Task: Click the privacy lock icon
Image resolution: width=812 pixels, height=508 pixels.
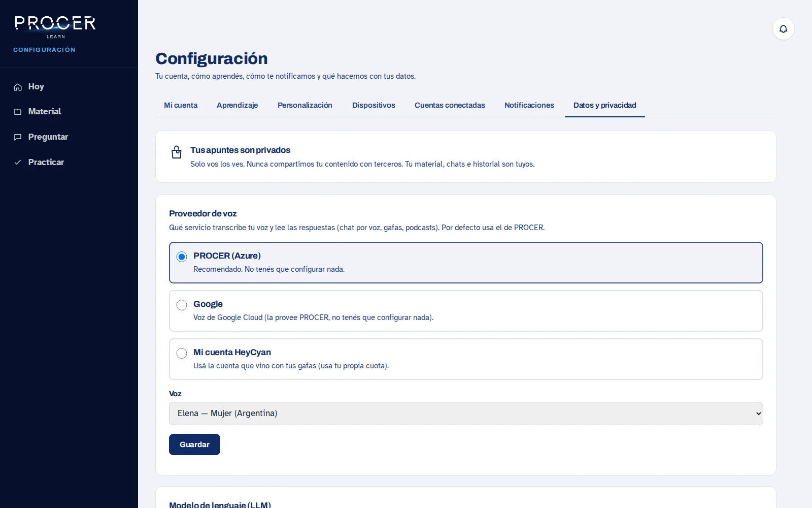Action: pyautogui.click(x=177, y=152)
